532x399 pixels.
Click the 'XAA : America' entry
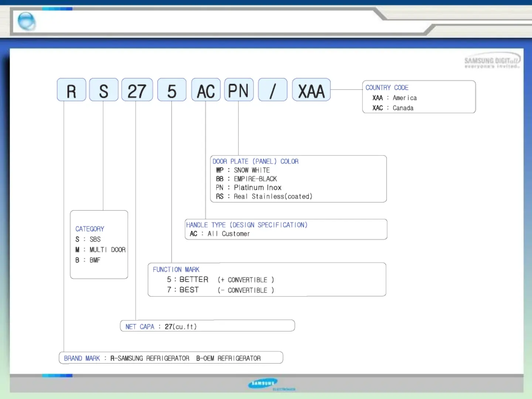395,98
